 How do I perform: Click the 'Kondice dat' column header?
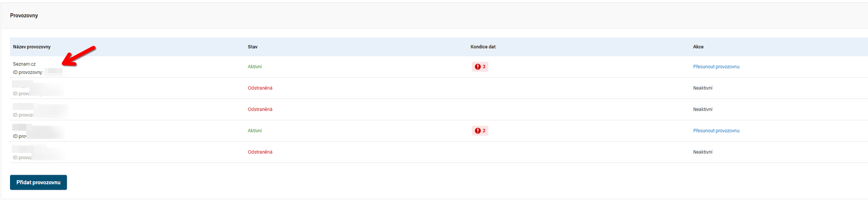(x=483, y=47)
